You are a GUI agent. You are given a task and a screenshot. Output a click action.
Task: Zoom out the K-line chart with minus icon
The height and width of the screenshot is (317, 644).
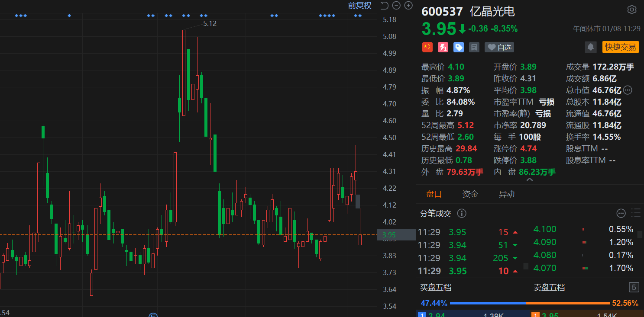(x=396, y=6)
